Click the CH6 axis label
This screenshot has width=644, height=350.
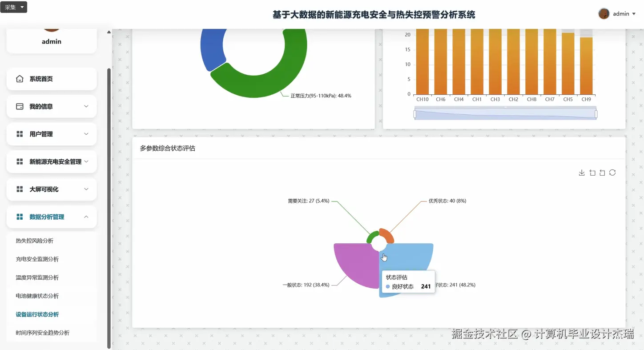(440, 100)
